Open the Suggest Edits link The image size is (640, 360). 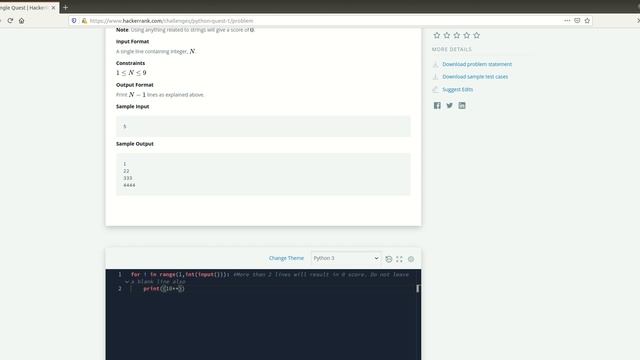(458, 89)
